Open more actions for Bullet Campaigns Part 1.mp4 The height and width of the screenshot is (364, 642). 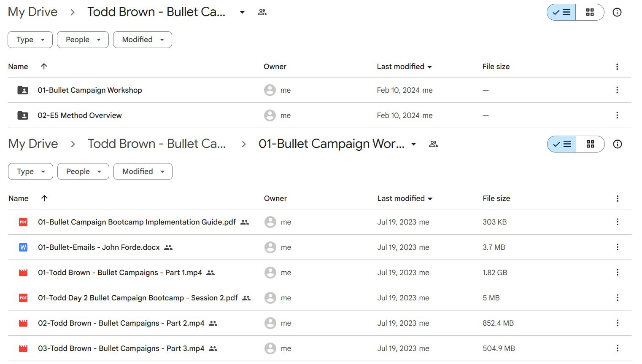point(618,273)
